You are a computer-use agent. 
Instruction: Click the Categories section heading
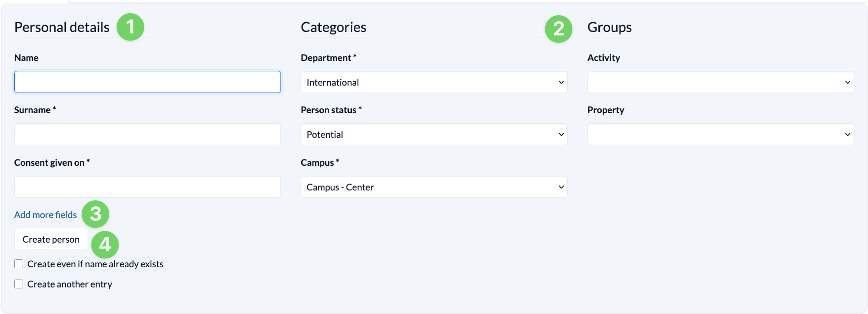[334, 27]
